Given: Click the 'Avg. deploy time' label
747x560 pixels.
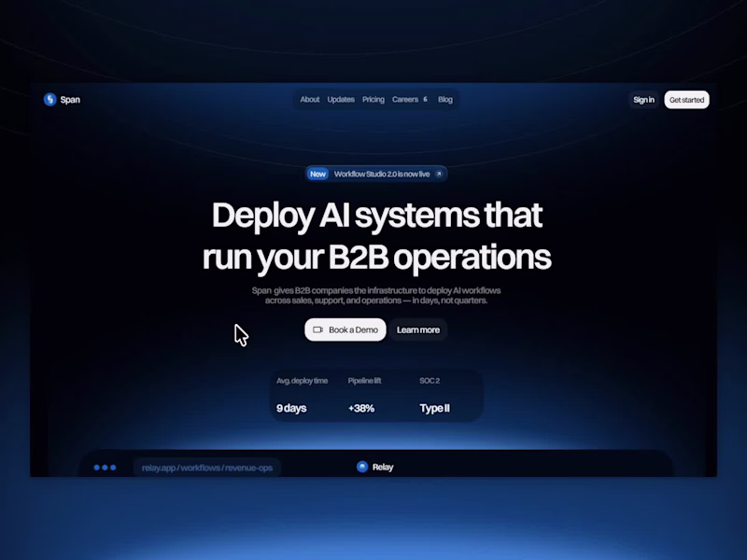Looking at the screenshot, I should point(302,381).
